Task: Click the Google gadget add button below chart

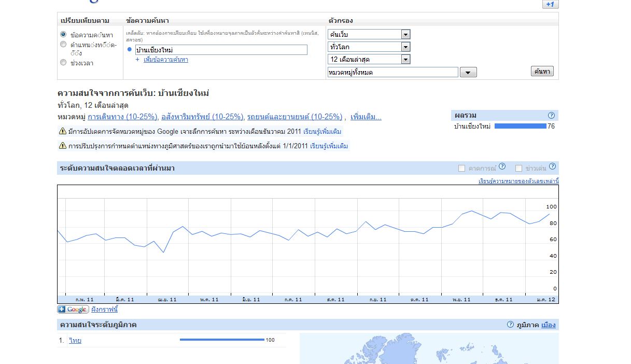Action: click(x=73, y=310)
